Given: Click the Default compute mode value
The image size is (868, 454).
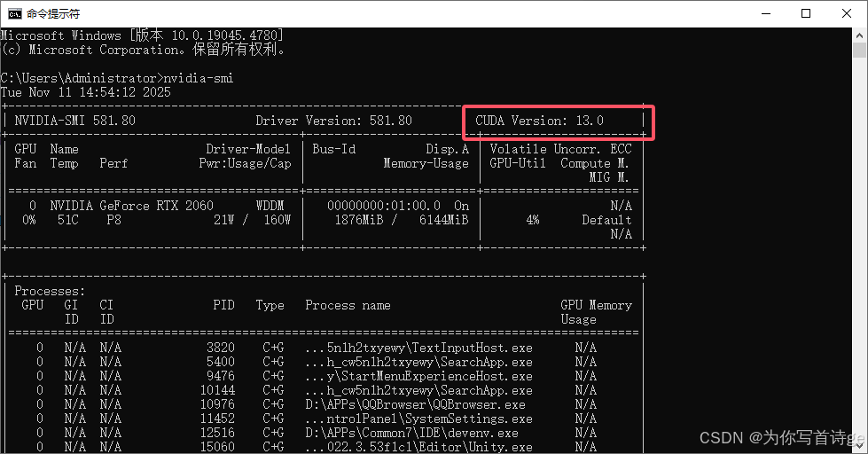Looking at the screenshot, I should point(606,221).
